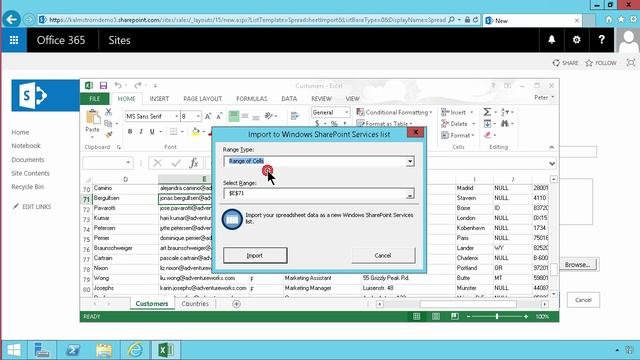Image resolution: width=640 pixels, height=360 pixels.
Task: Click the Select Range input field
Action: click(315, 193)
